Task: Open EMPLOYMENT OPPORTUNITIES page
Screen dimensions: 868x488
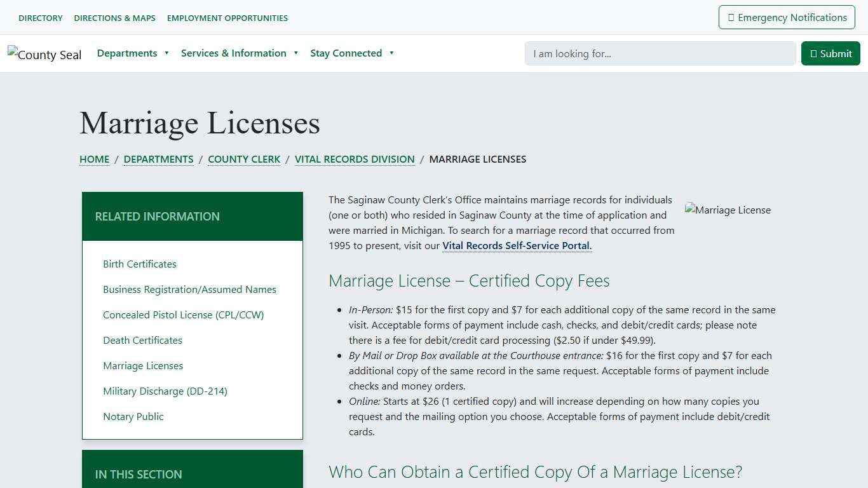Action: click(x=227, y=18)
